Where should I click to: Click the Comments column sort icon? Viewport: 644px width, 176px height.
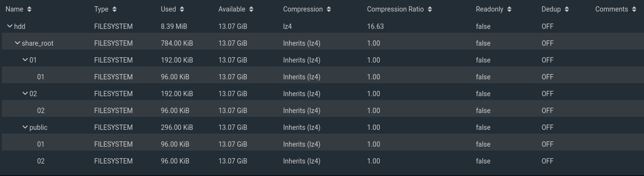(635, 9)
